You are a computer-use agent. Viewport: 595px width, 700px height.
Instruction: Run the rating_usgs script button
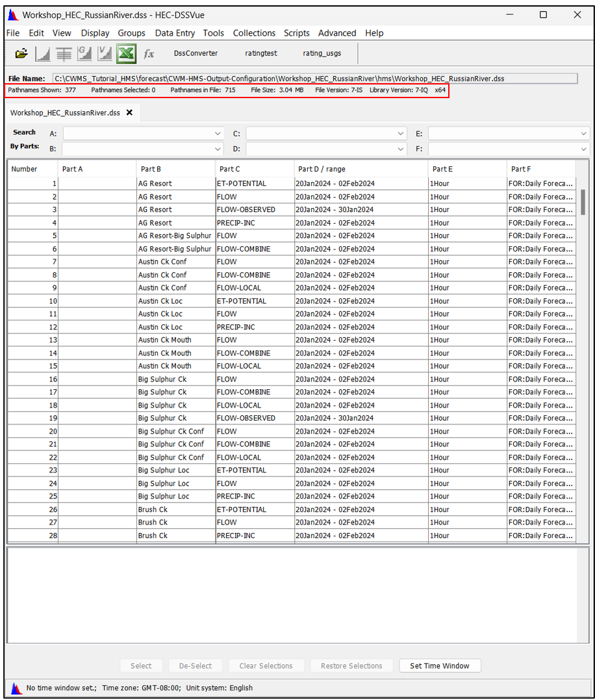click(322, 53)
